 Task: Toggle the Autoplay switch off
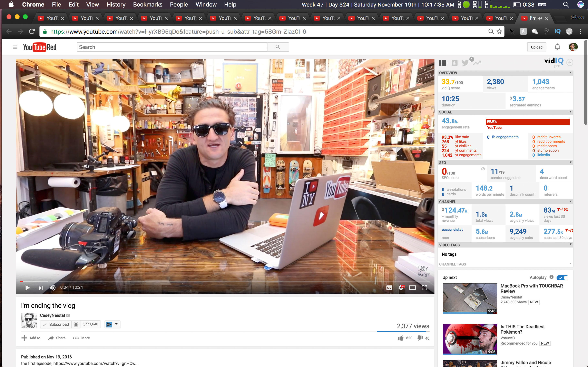562,277
